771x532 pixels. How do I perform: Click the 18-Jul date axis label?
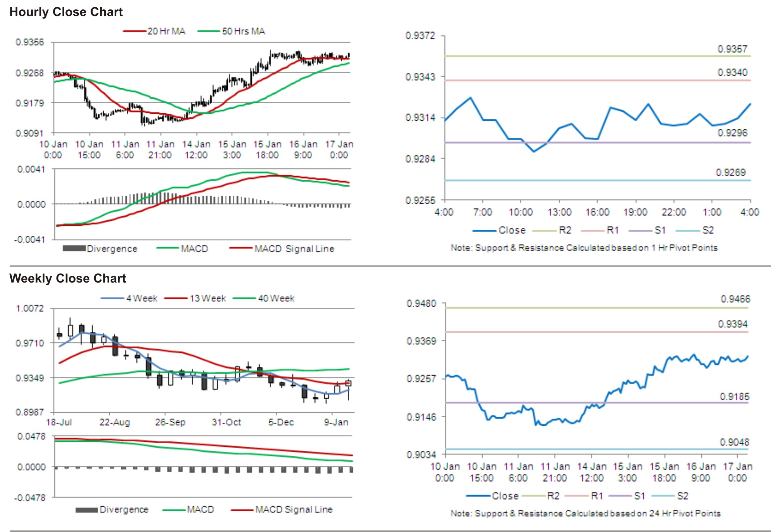click(59, 422)
